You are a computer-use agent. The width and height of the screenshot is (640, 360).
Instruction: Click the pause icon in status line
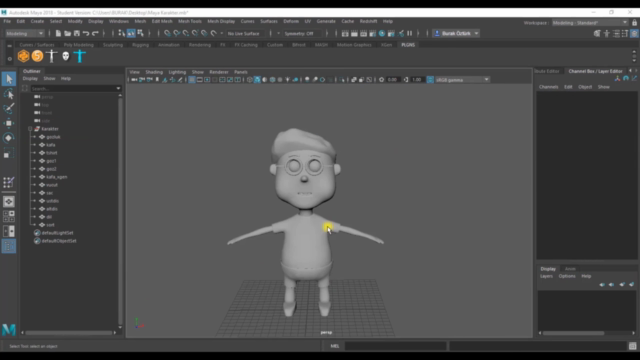coord(409,33)
